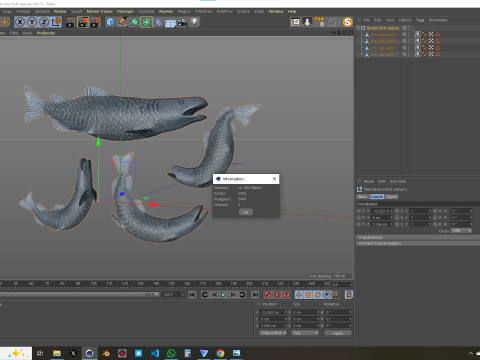
Task: Click the Record Active Objects red button
Action: click(x=267, y=295)
